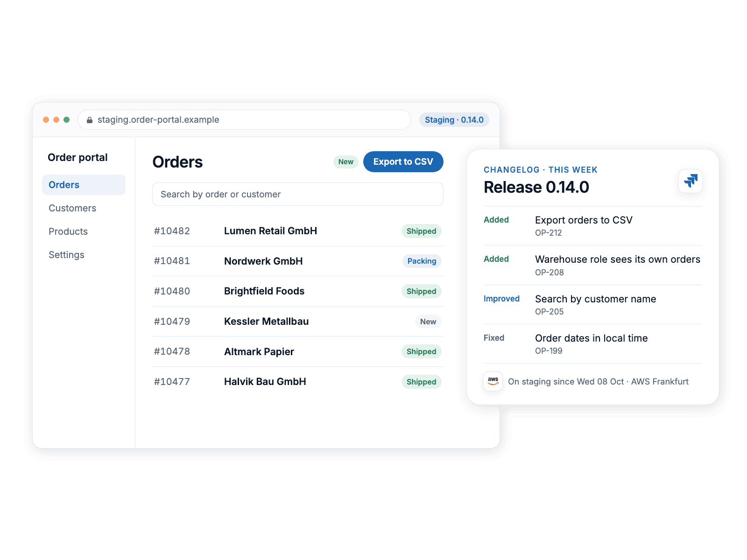This screenshot has width=747, height=560.
Task: Select customer Nordwerk GmbH
Action: point(263,261)
